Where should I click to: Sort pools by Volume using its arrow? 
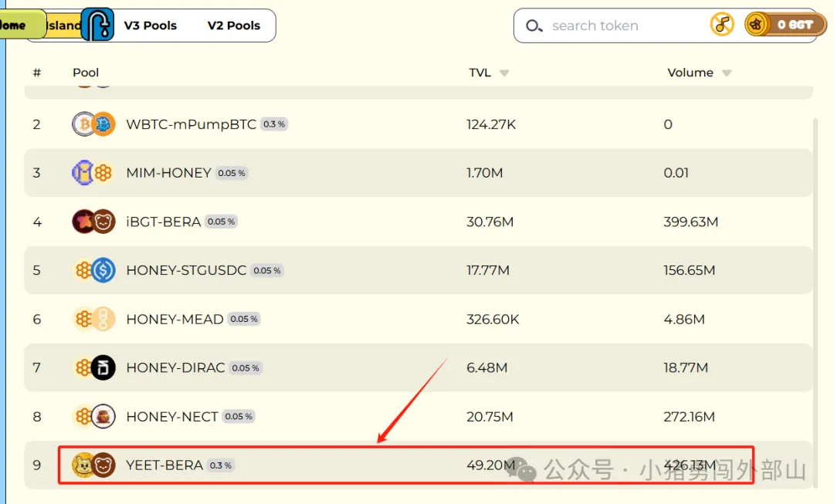click(727, 73)
